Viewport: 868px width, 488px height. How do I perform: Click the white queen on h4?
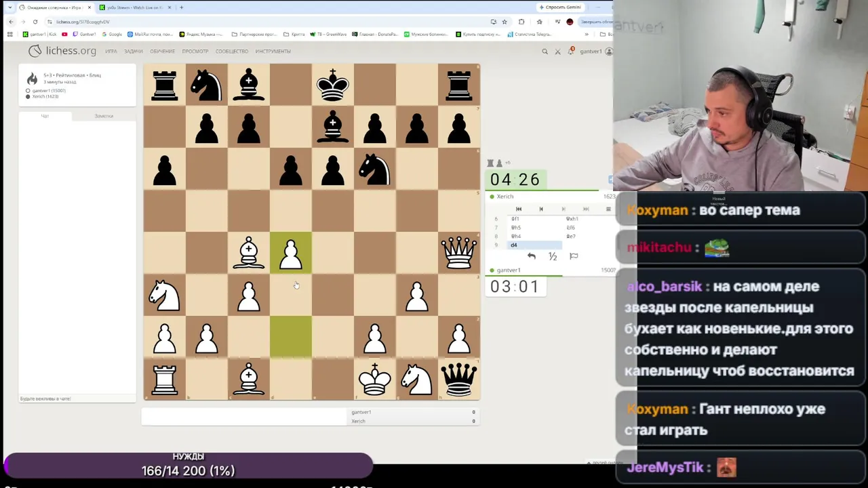click(x=459, y=253)
